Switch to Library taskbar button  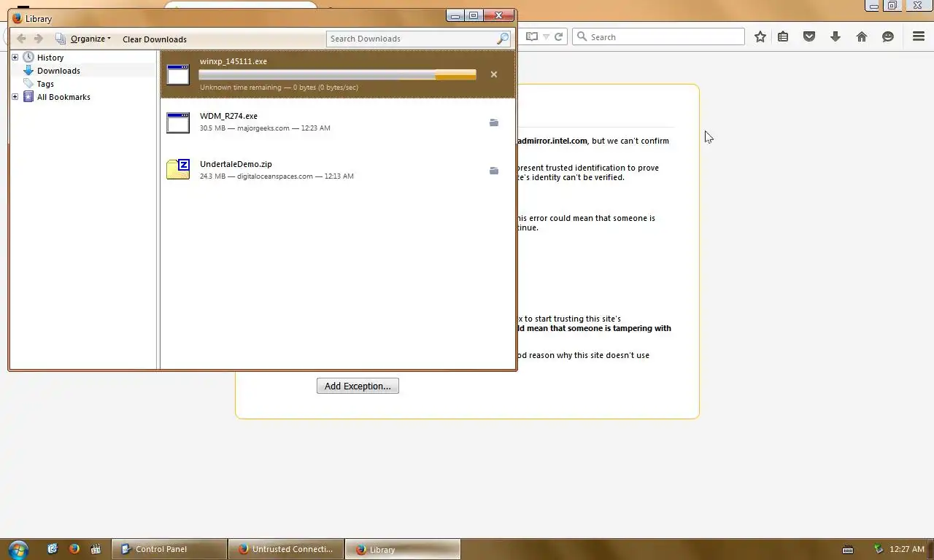(x=403, y=549)
